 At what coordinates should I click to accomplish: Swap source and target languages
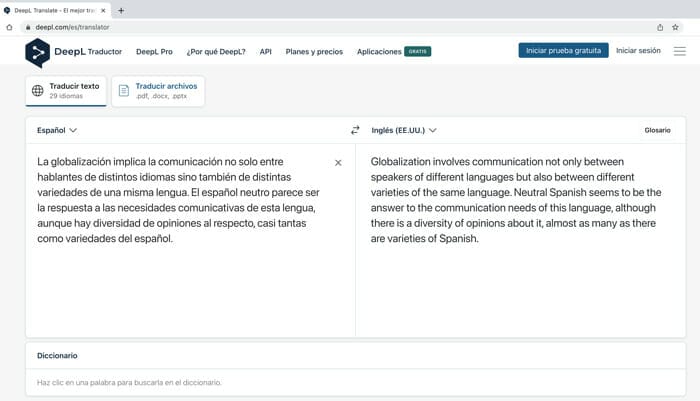click(x=355, y=130)
